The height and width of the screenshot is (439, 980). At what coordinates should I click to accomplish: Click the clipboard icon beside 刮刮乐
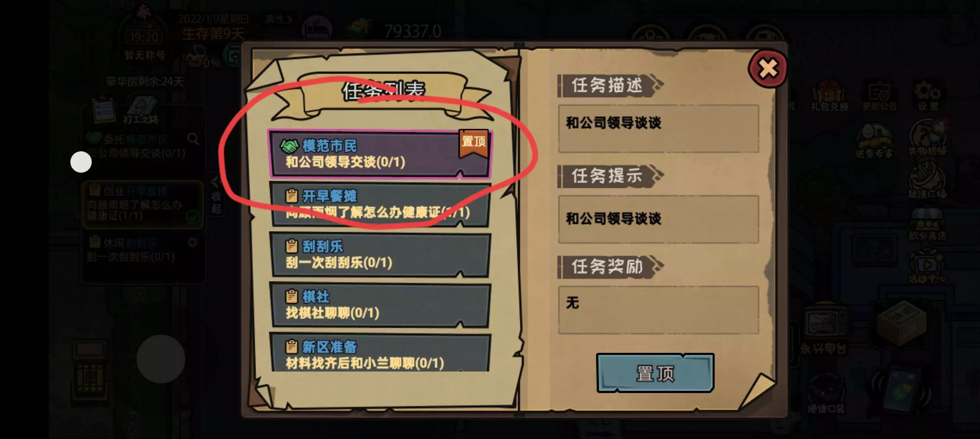[291, 246]
